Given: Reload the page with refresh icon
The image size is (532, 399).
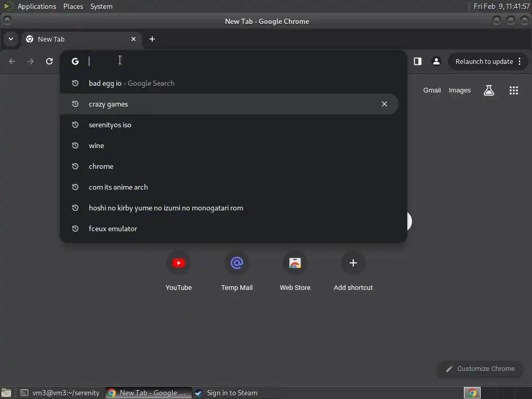Looking at the screenshot, I should [x=49, y=61].
